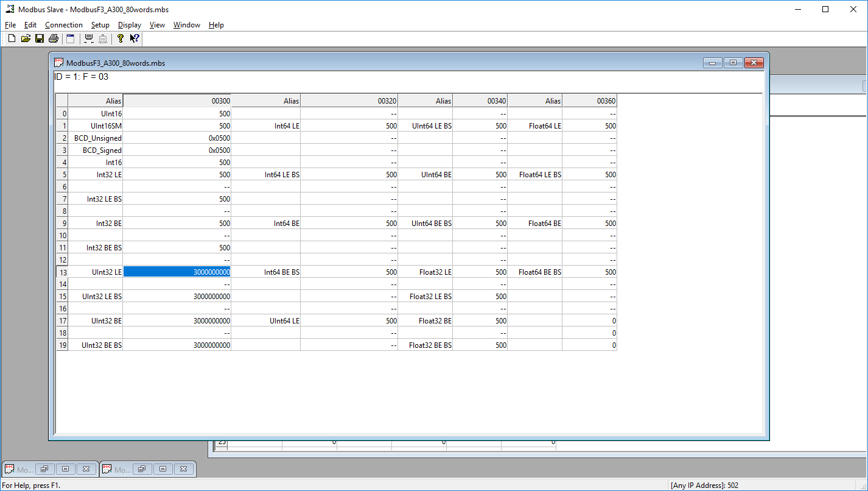Click the Print toolbar icon

click(54, 39)
